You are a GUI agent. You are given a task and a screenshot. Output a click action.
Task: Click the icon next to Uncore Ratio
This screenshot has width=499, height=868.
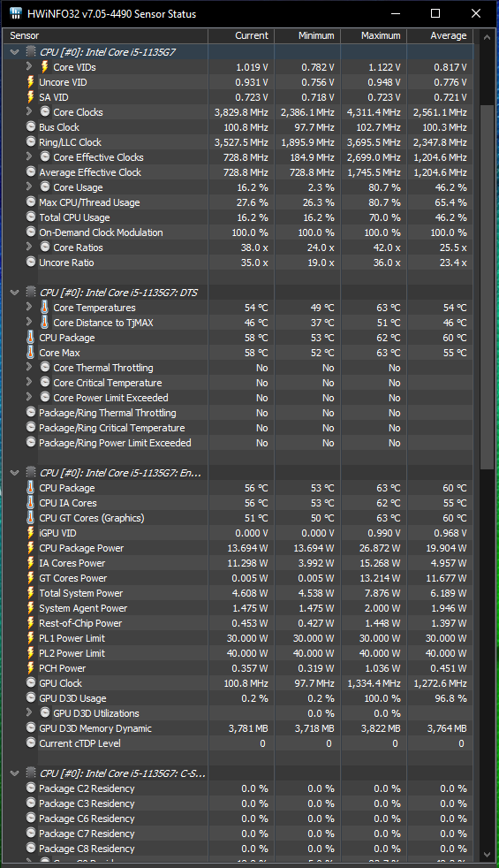(31, 262)
